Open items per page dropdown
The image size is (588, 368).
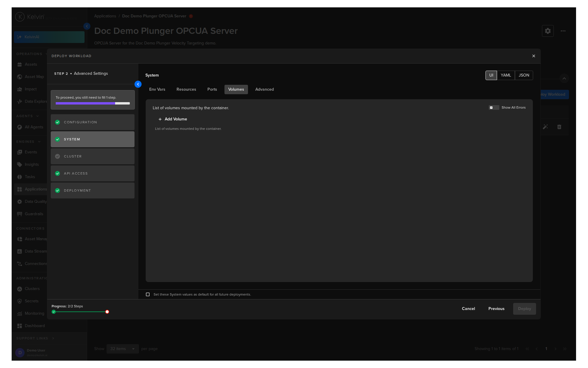123,349
